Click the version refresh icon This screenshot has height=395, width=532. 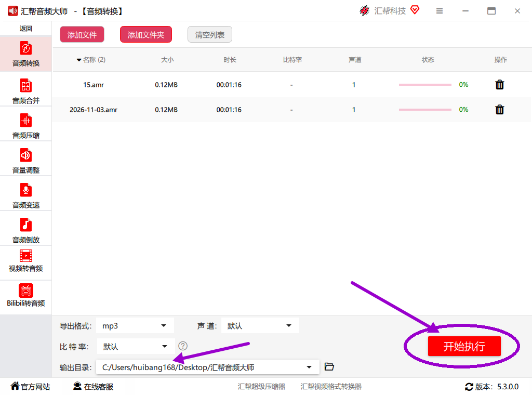pyautogui.click(x=469, y=387)
